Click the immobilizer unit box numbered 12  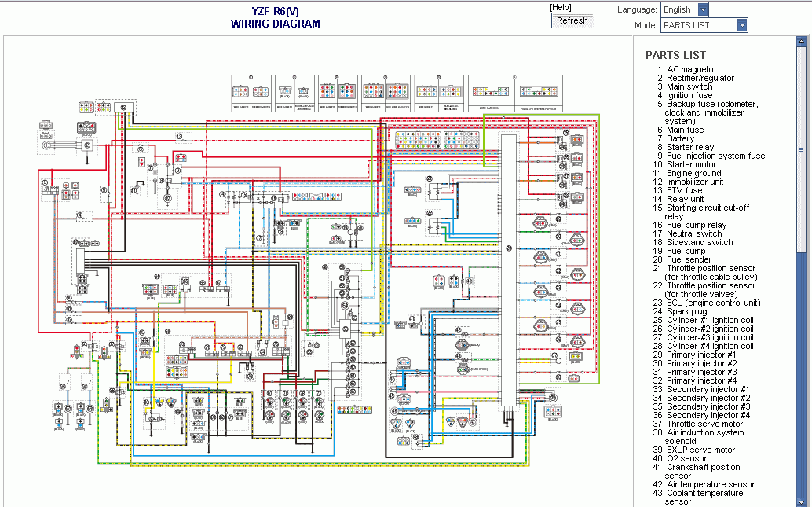(x=123, y=107)
